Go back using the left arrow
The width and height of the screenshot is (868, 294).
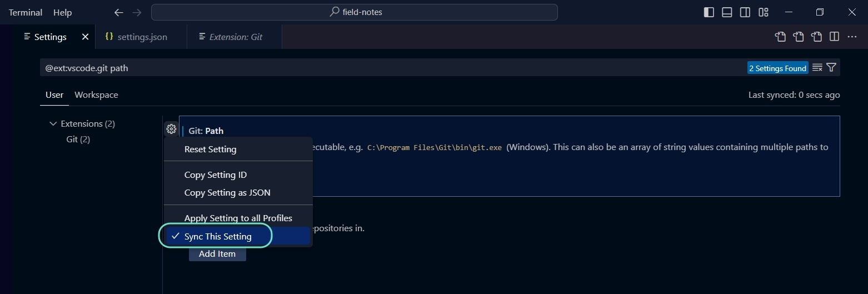118,12
